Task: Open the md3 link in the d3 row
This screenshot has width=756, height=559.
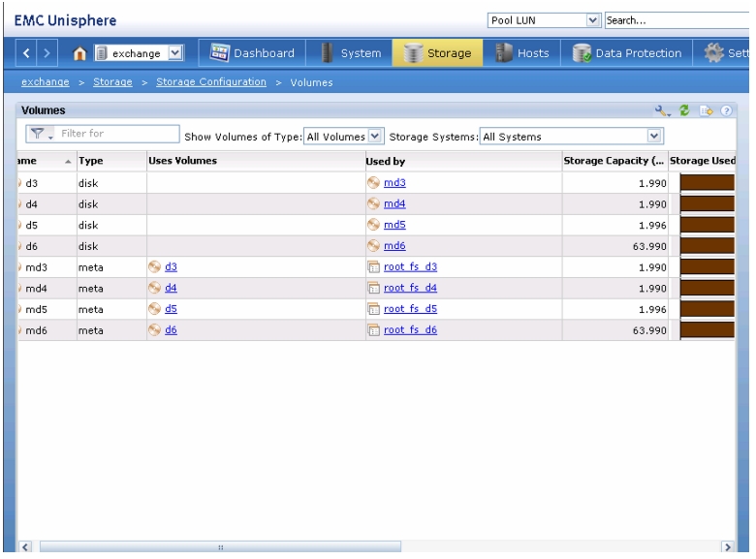Action: click(x=394, y=183)
